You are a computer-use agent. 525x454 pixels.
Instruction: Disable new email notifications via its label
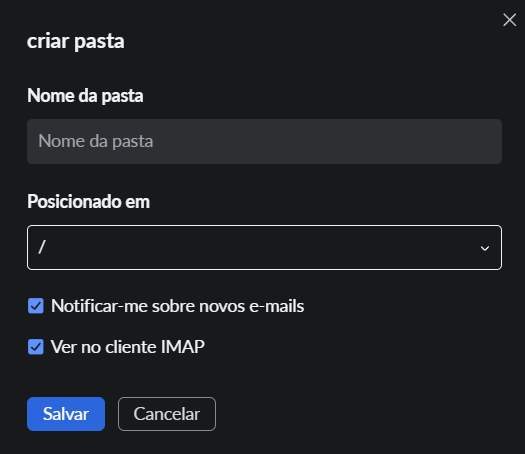coord(177,306)
